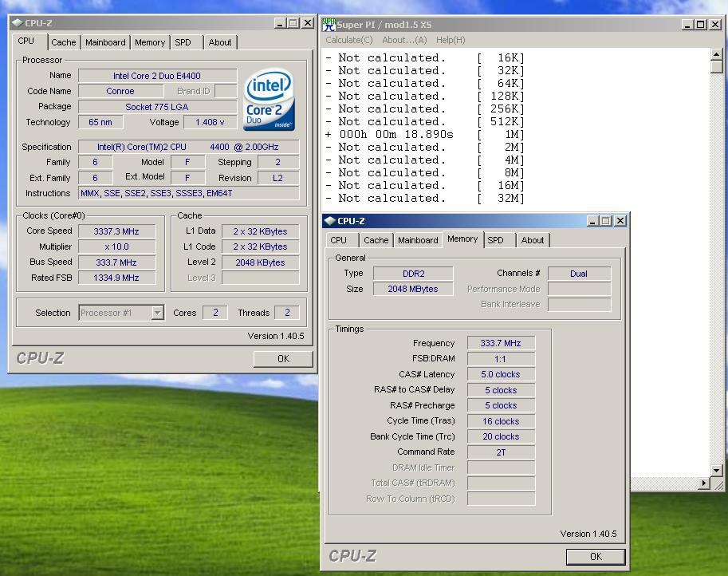Open Mainboard tab in Memory CPU-Z window
This screenshot has width=728, height=576.
[418, 240]
